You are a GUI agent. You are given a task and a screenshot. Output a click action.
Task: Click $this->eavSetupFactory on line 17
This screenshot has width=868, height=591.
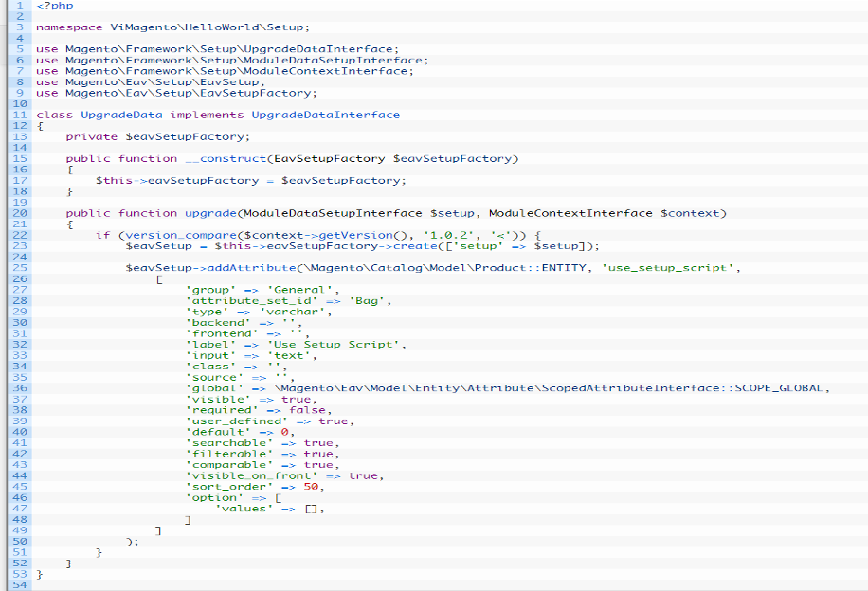[x=177, y=180]
